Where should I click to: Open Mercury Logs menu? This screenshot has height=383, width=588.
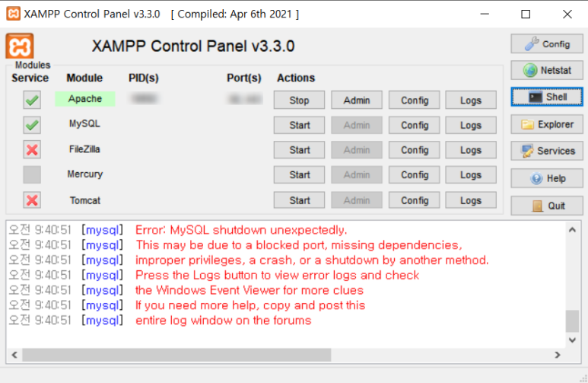click(x=471, y=174)
